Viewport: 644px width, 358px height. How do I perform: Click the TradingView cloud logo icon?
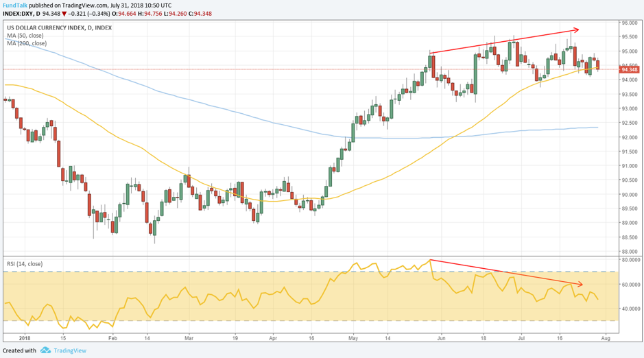click(45, 350)
